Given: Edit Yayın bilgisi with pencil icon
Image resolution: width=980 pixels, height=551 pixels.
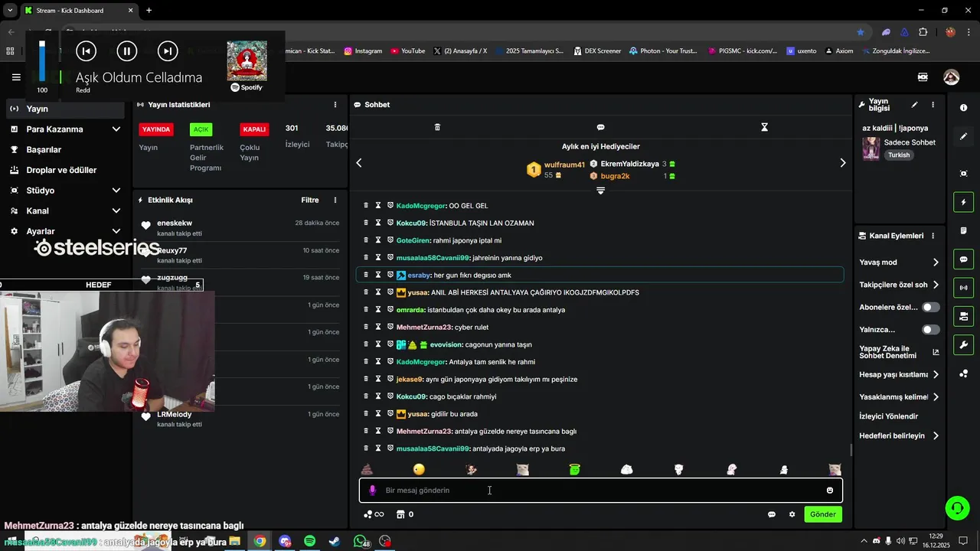Looking at the screenshot, I should tap(914, 105).
